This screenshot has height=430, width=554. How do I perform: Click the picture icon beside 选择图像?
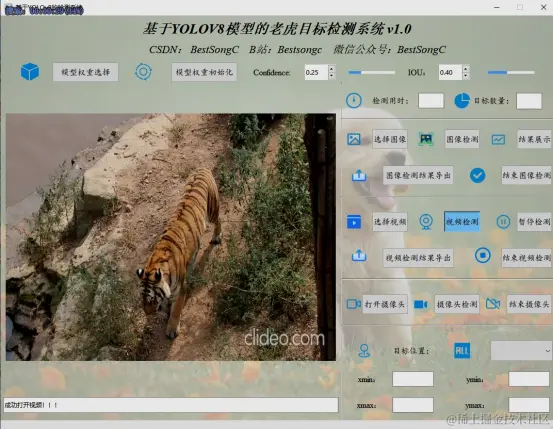354,139
